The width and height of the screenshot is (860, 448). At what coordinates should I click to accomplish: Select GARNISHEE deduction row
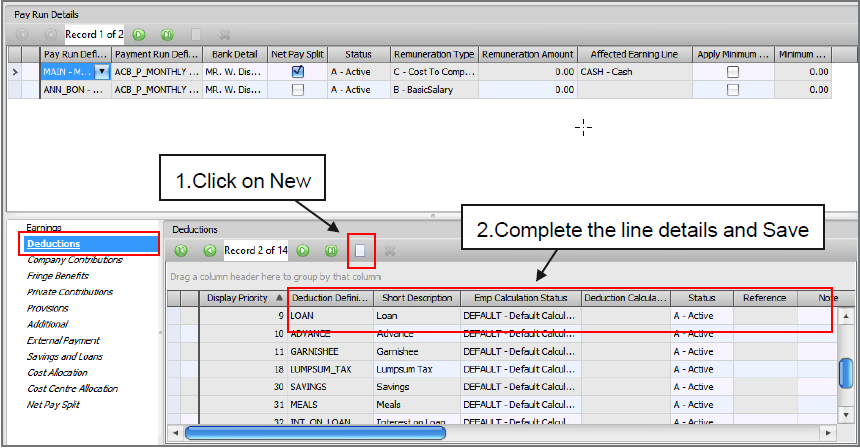pyautogui.click(x=502, y=351)
